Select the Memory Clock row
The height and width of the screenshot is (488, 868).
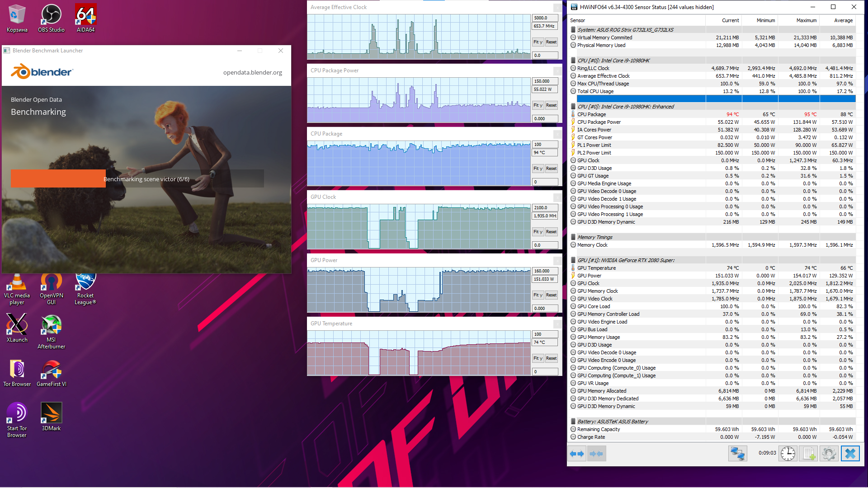pyautogui.click(x=712, y=245)
